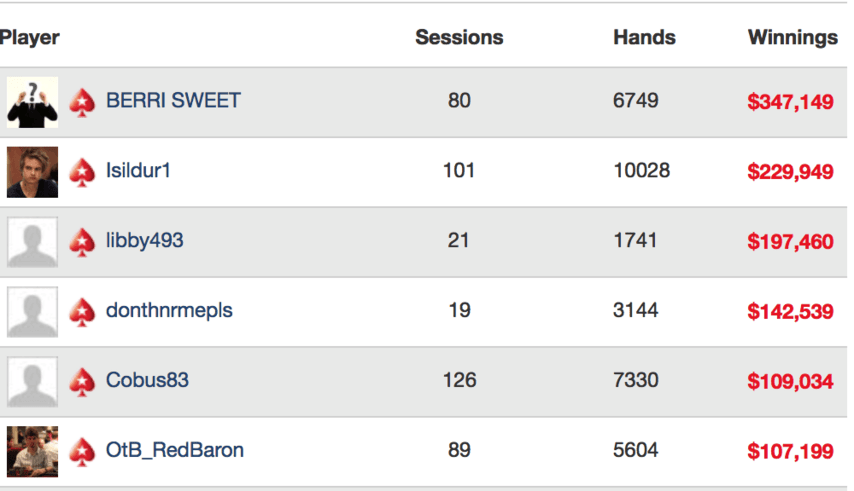The width and height of the screenshot is (854, 491).
Task: Go to the OtB_RedBaron player page
Action: pos(175,450)
